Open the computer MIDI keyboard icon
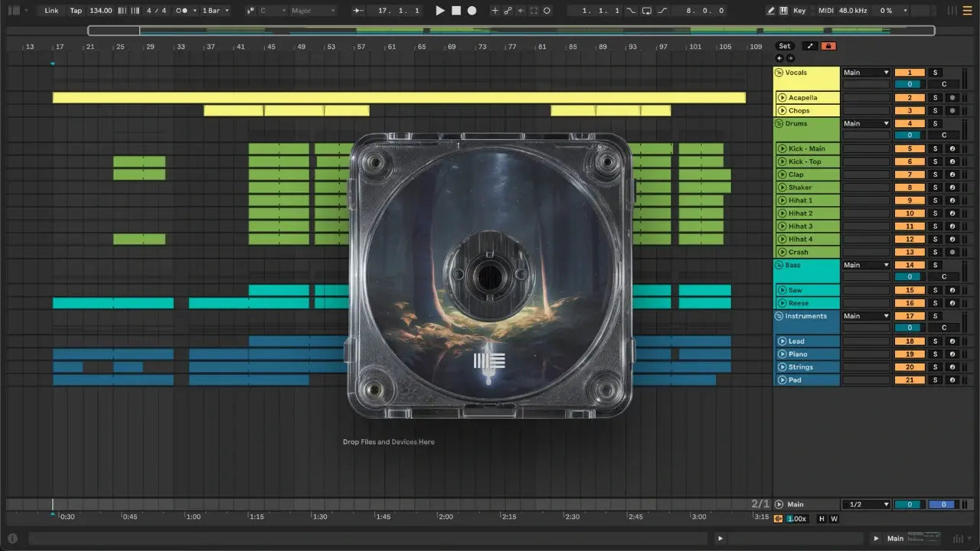 [783, 11]
